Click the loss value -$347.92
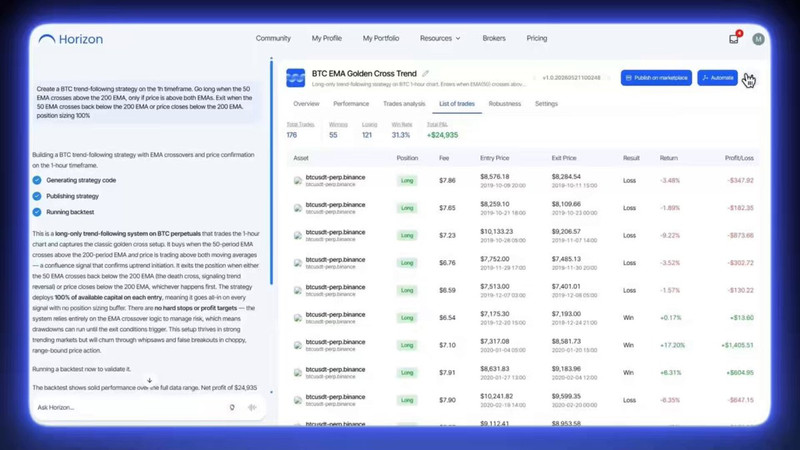Viewport: 800px width, 450px height. tap(740, 181)
